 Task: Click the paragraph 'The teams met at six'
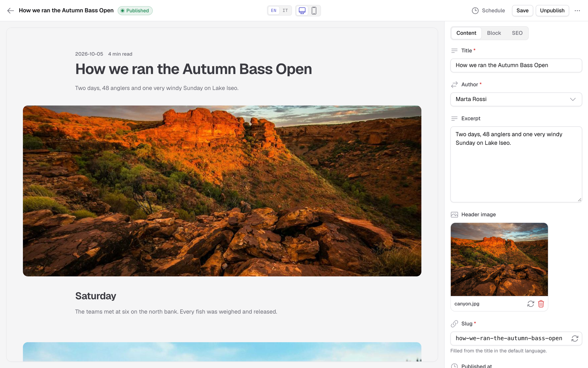coord(176,311)
